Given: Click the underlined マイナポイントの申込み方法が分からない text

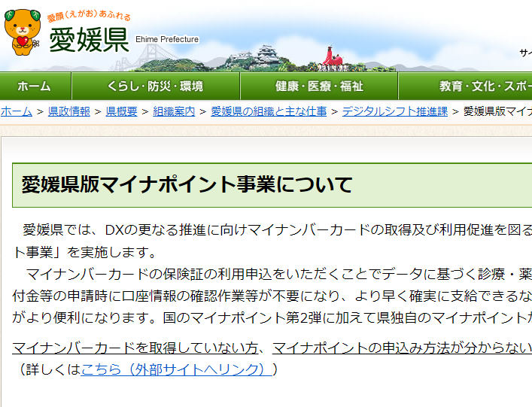Looking at the screenshot, I should 402,348.
